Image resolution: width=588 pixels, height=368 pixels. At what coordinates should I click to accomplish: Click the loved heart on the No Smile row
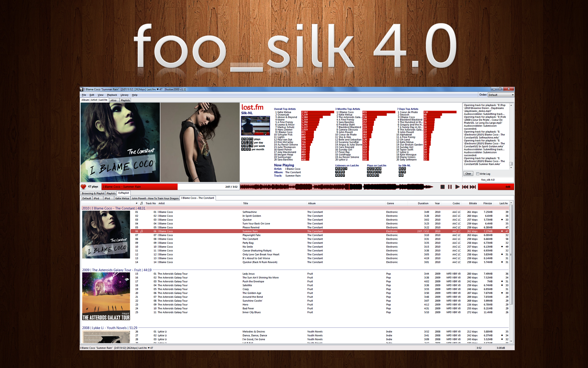click(x=502, y=247)
